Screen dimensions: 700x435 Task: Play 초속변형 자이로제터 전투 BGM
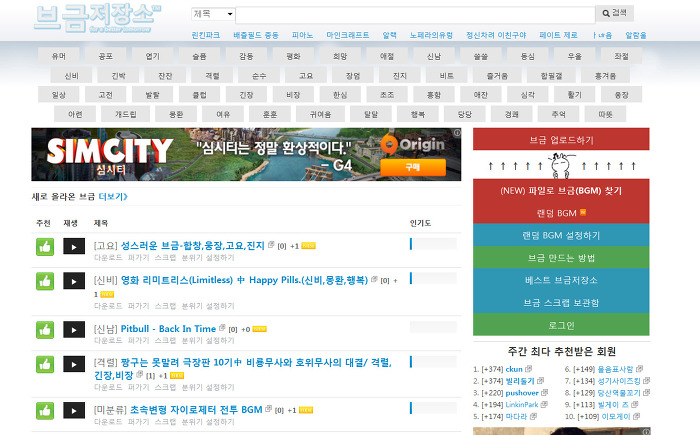(x=74, y=410)
